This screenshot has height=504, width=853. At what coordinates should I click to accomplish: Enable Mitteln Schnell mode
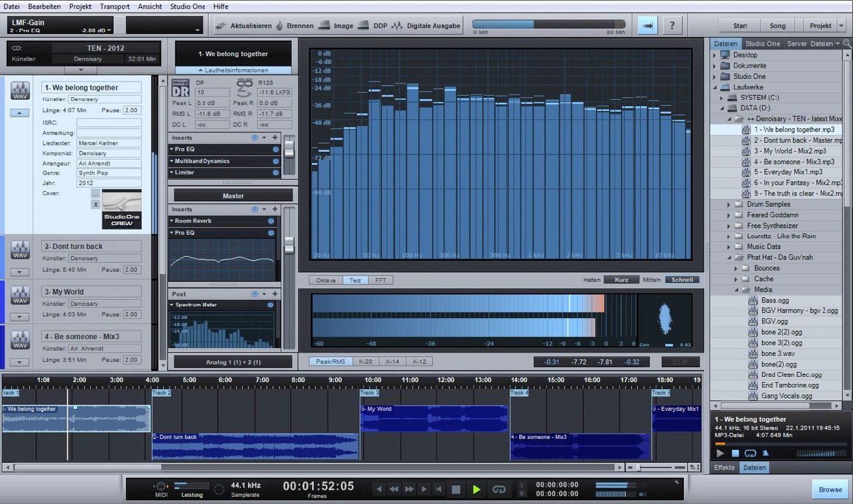(682, 280)
